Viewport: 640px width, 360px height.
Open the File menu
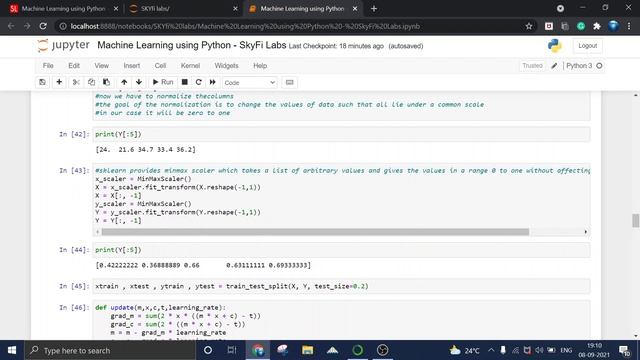tap(48, 66)
